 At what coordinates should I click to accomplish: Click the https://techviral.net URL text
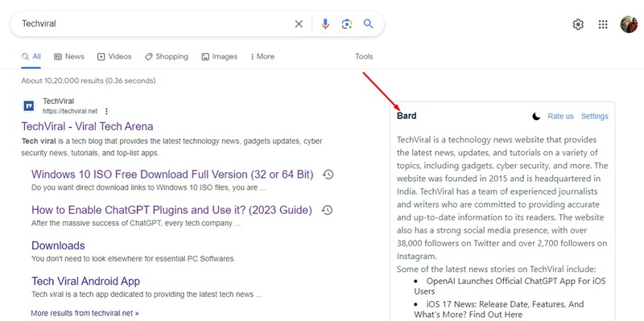click(x=70, y=111)
